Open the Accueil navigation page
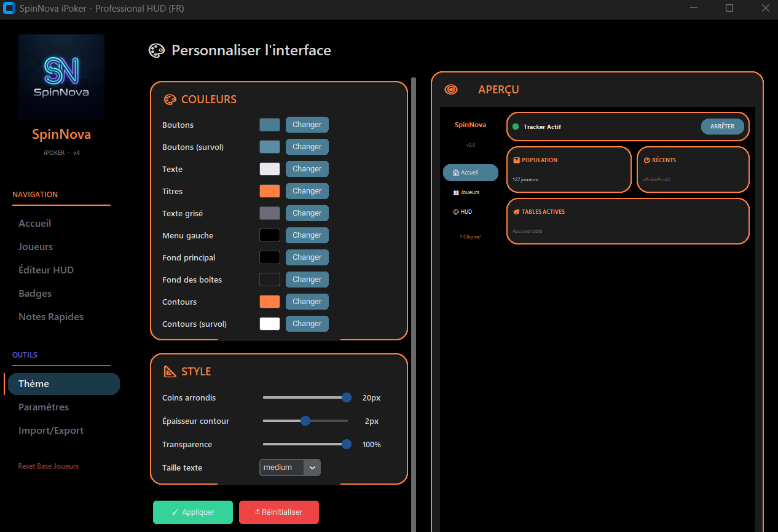This screenshot has width=778, height=532. [35, 224]
